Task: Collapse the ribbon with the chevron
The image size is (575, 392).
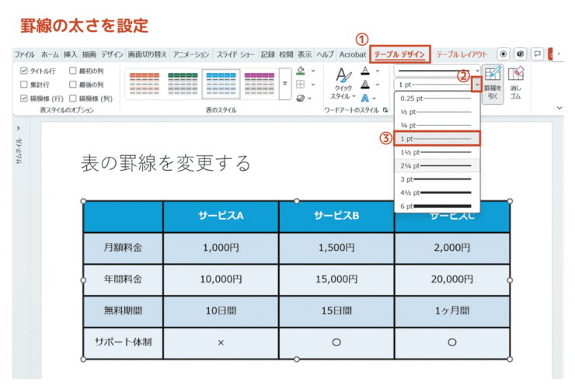Action: (x=559, y=108)
